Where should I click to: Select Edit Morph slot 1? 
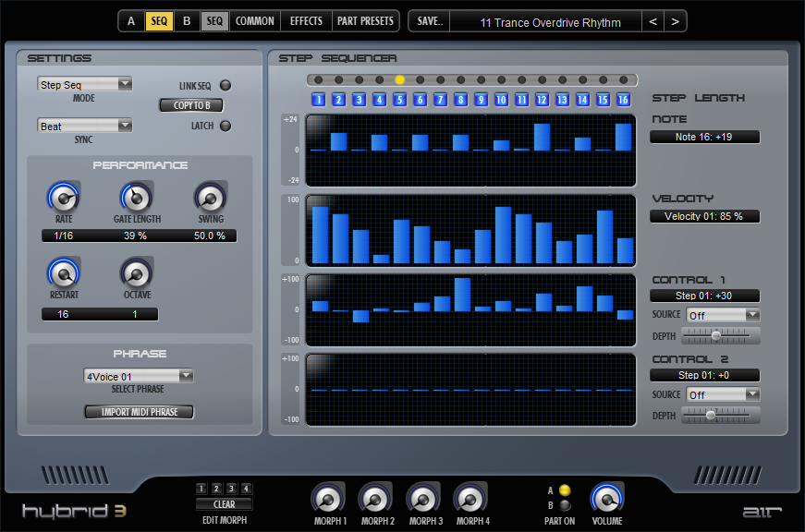click(x=201, y=489)
